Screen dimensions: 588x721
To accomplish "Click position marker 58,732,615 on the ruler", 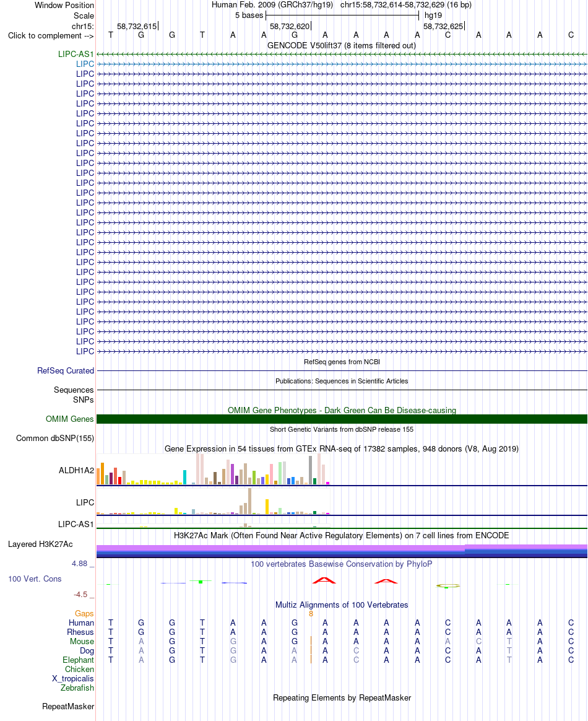I will pos(137,26).
